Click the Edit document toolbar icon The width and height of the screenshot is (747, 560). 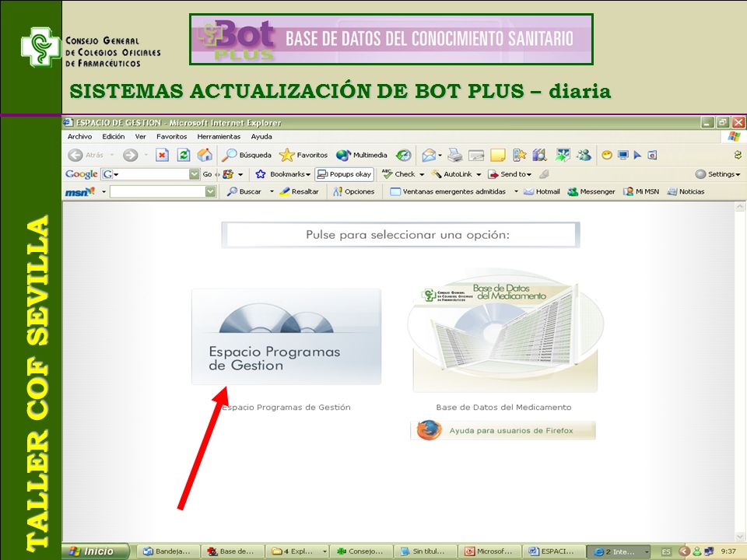tap(476, 156)
